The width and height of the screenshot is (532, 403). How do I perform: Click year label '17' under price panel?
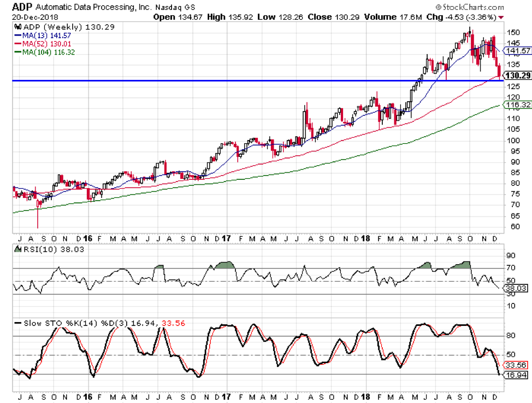coord(226,238)
